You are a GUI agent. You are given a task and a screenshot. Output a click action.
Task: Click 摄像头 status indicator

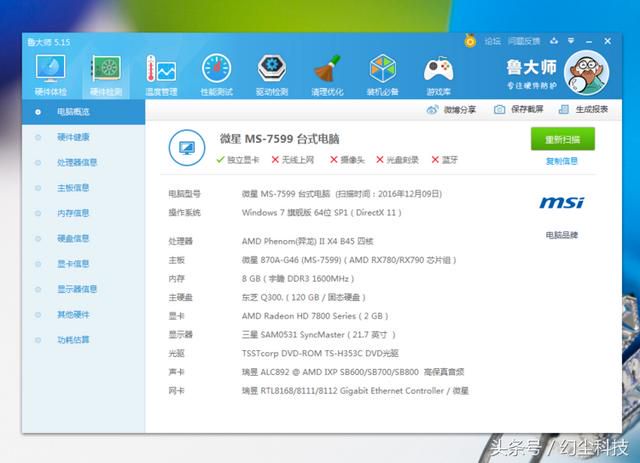[347, 160]
